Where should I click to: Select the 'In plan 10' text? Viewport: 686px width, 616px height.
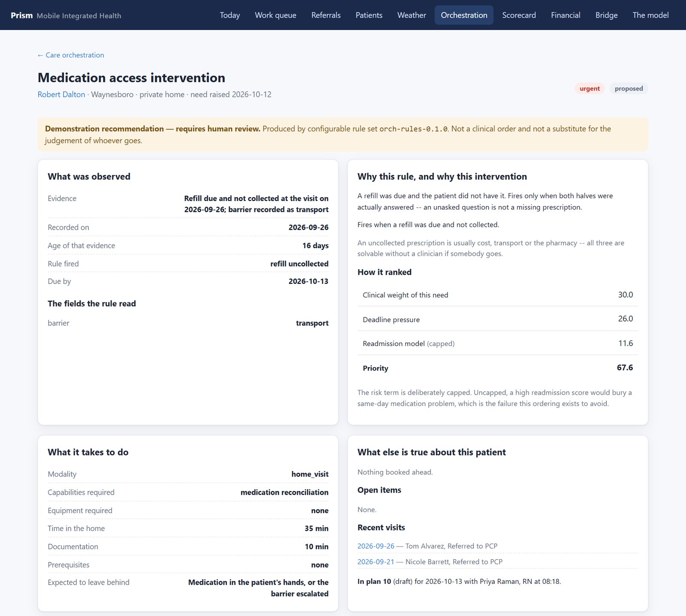point(374,582)
